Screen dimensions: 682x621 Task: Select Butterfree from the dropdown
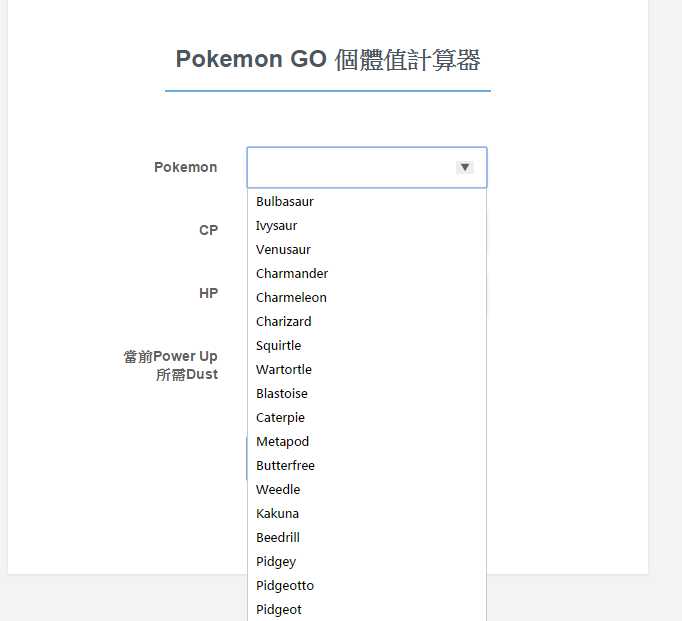coord(286,466)
